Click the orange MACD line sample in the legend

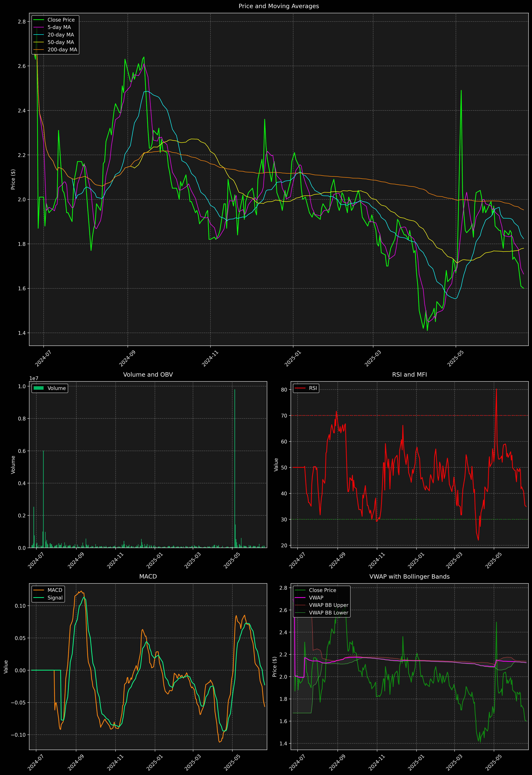click(x=39, y=590)
